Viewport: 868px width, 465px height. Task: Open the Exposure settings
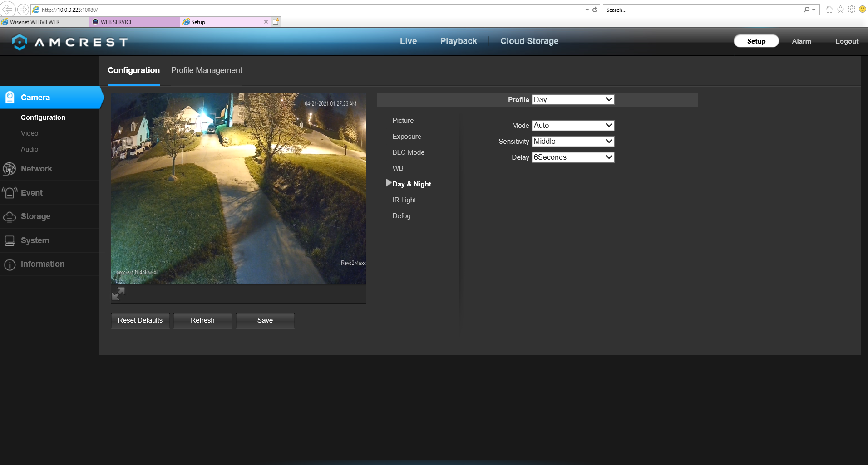pyautogui.click(x=407, y=137)
